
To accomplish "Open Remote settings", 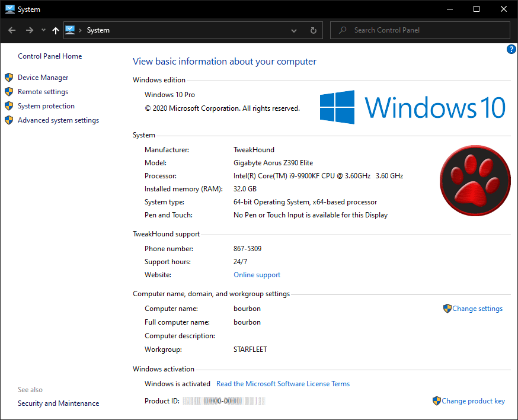I will click(x=43, y=92).
